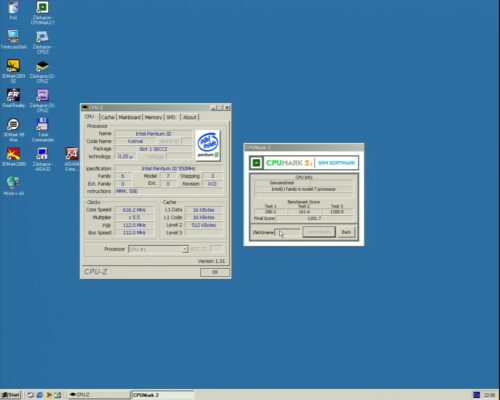The height and width of the screenshot is (400, 500).
Task: Open the Tento počítač computer icon
Action: point(13,40)
